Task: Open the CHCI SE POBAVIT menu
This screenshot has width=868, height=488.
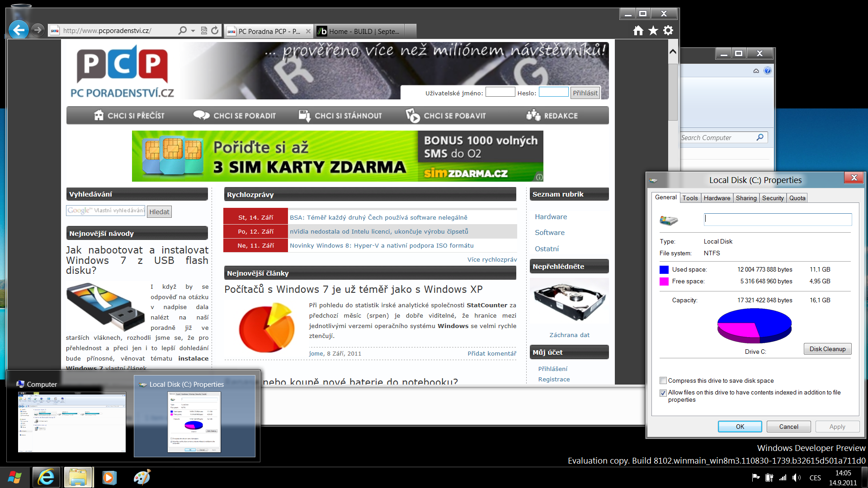Action: coord(445,116)
